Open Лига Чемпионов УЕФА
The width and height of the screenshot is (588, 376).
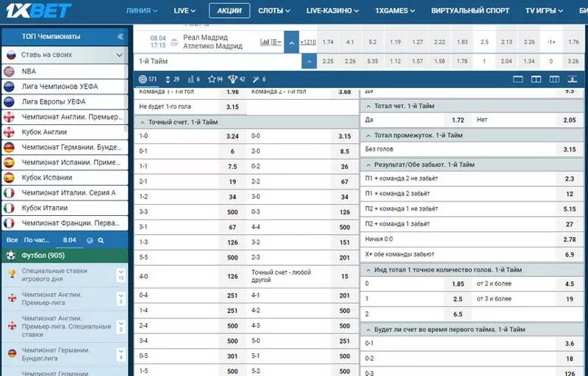(65, 87)
